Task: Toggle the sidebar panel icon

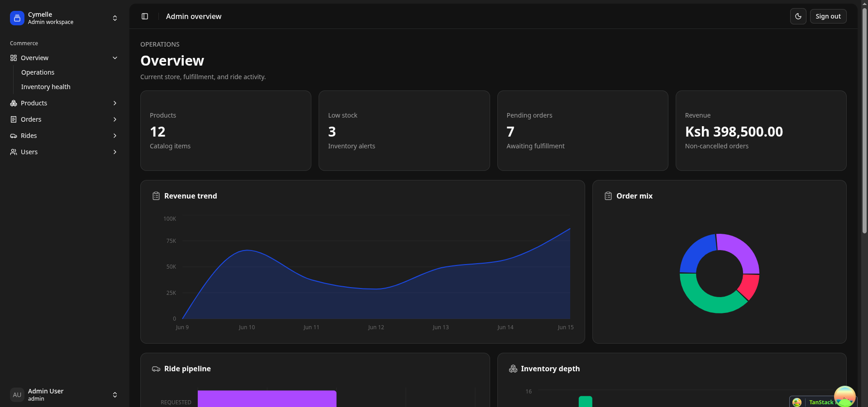Action: tap(145, 16)
